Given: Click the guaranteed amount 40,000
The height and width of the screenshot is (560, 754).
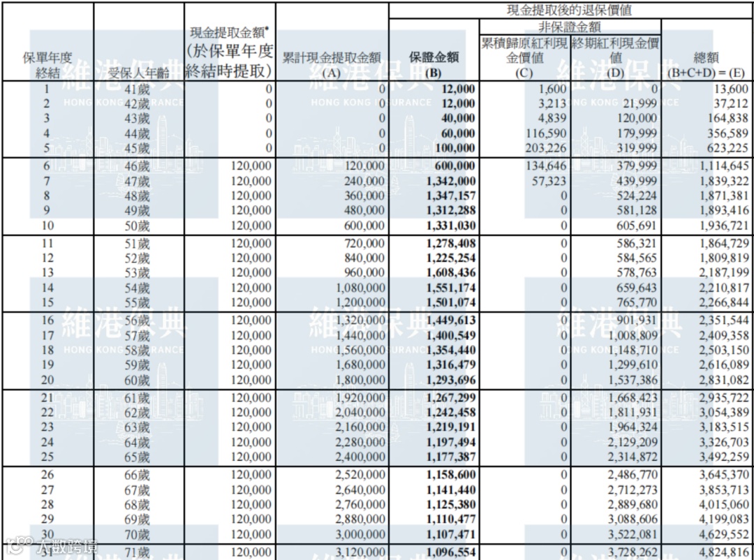Looking at the screenshot, I should (458, 118).
